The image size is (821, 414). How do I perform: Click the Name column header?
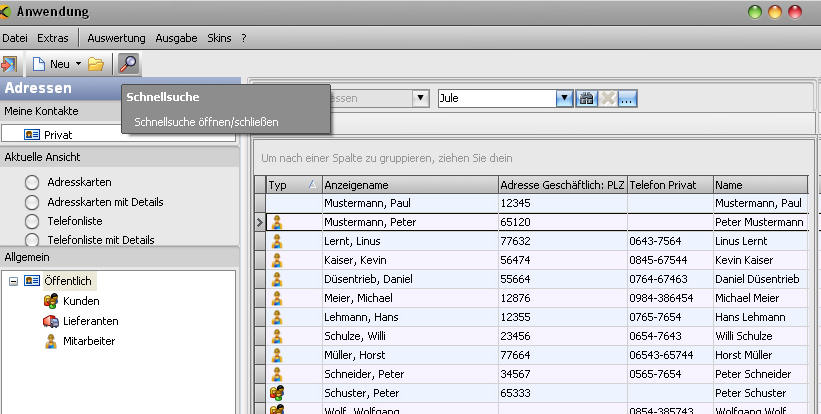click(761, 185)
